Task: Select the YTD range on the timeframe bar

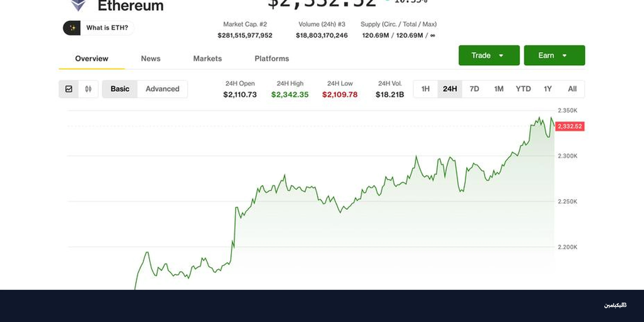Action: point(524,89)
